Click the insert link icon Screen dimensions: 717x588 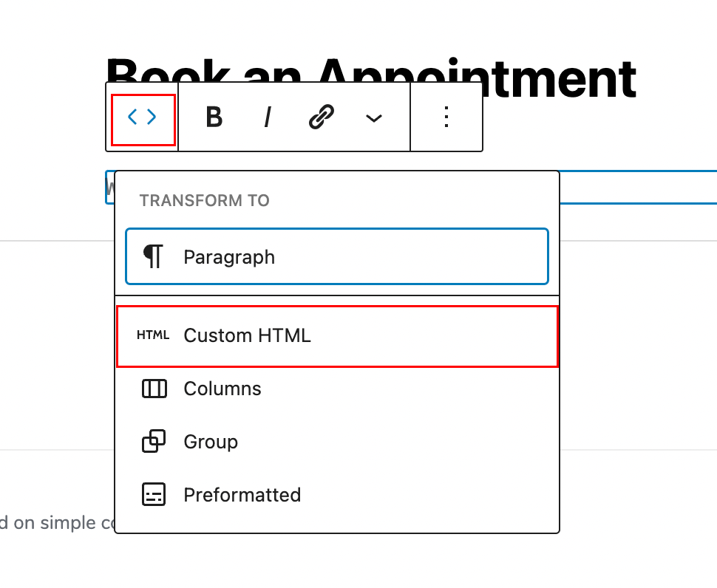(x=322, y=117)
